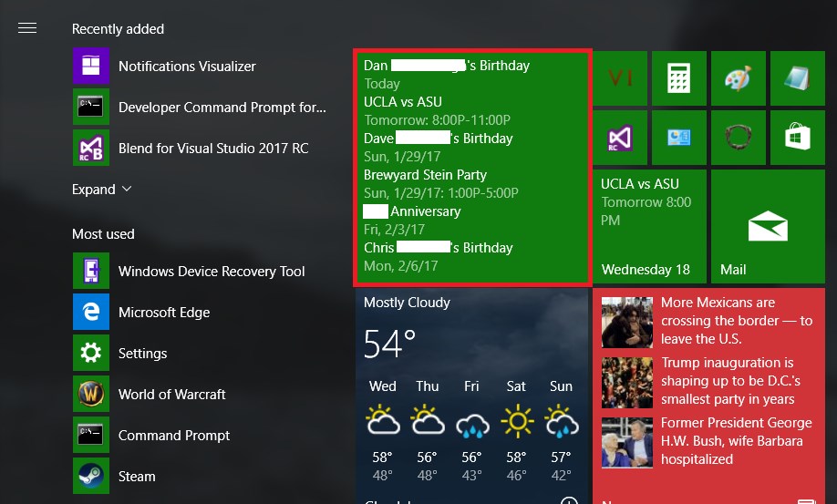
Task: Click Mostly Cloudy weather heading
Action: click(407, 303)
